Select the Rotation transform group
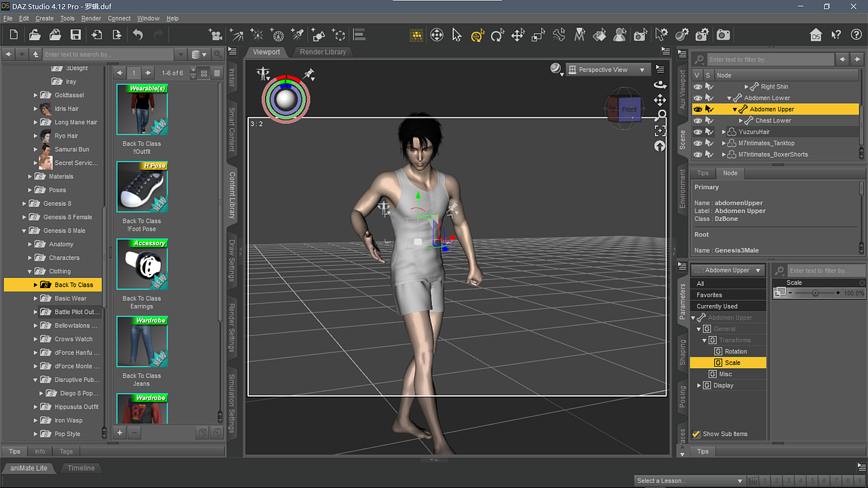Screen dimensions: 868x488 pos(736,352)
